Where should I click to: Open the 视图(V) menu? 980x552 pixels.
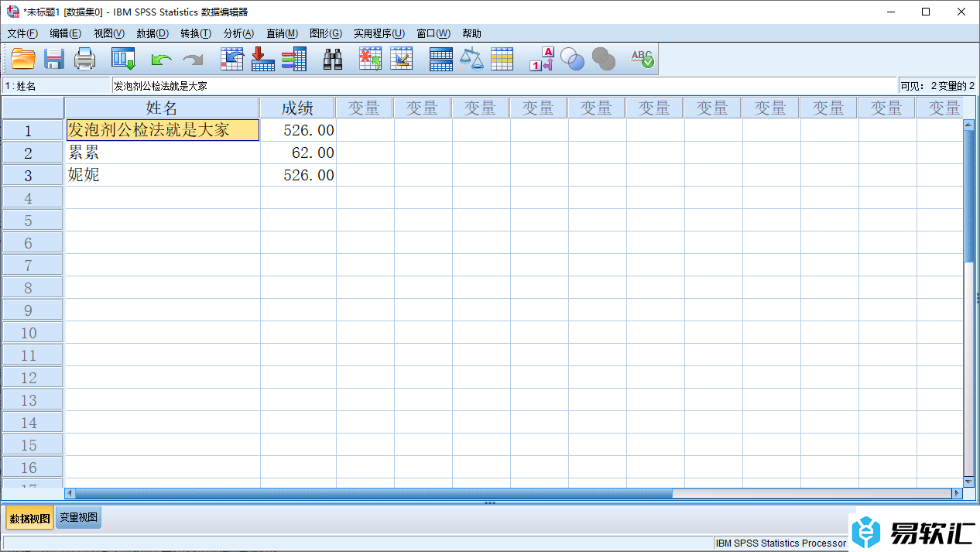coord(109,33)
